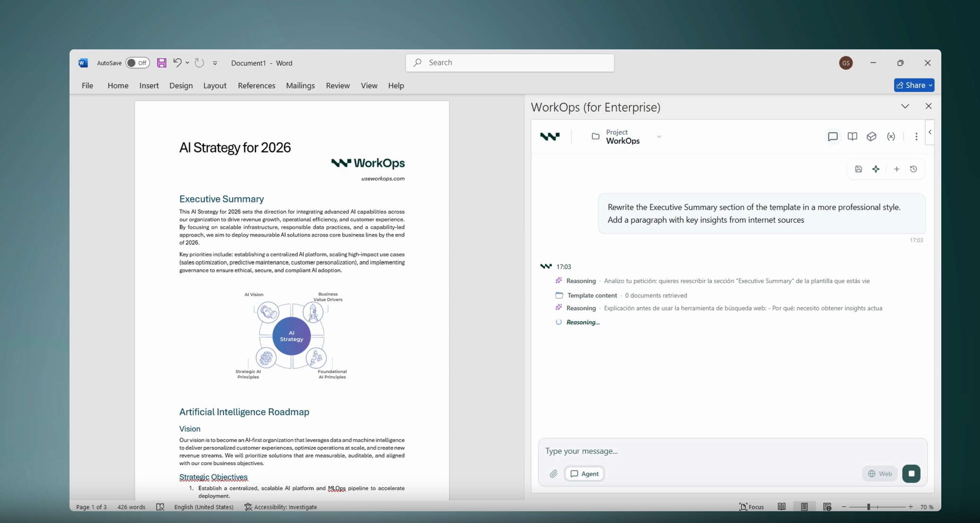
Task: Collapse the side panel with left chevron
Action: tap(930, 132)
